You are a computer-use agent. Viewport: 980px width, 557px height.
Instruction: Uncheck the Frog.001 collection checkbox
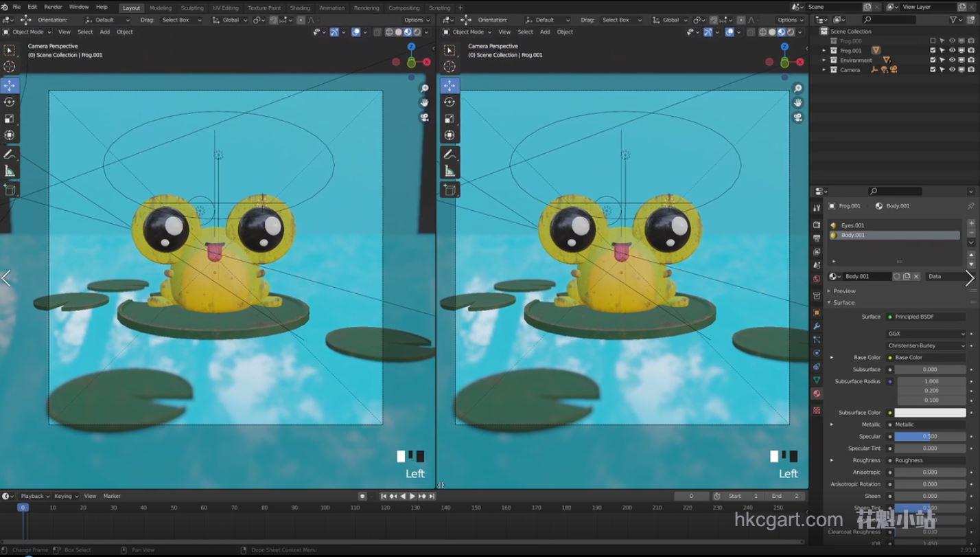[933, 50]
